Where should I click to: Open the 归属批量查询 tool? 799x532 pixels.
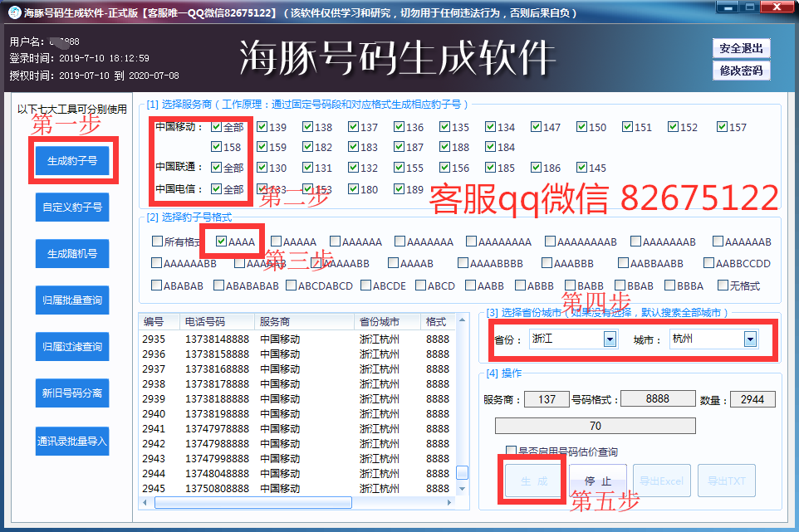[x=72, y=300]
